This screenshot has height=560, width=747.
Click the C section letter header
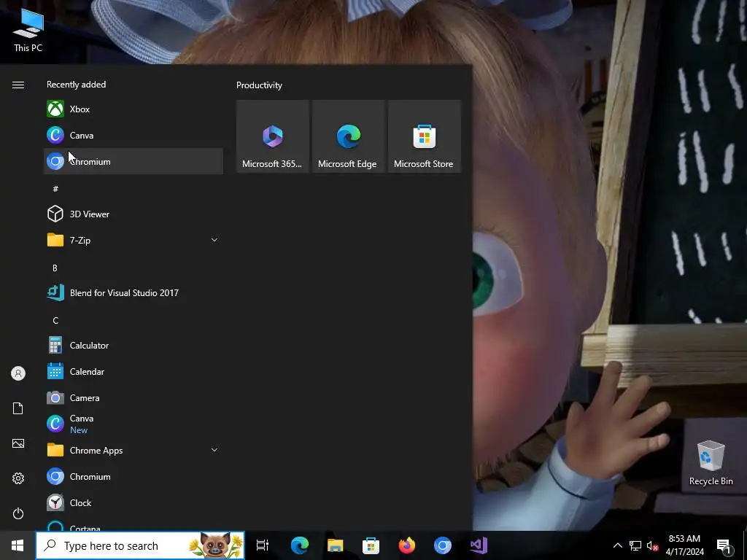55,321
